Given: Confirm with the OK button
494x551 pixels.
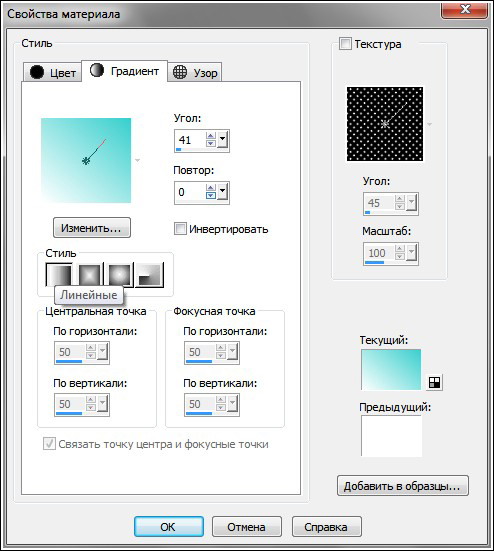Looking at the screenshot, I should pyautogui.click(x=169, y=526).
